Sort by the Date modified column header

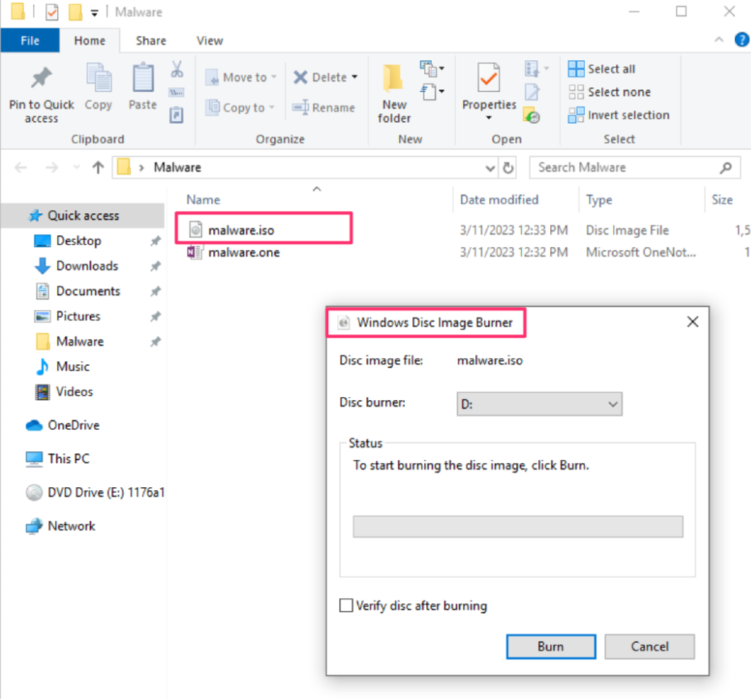pyautogui.click(x=499, y=200)
